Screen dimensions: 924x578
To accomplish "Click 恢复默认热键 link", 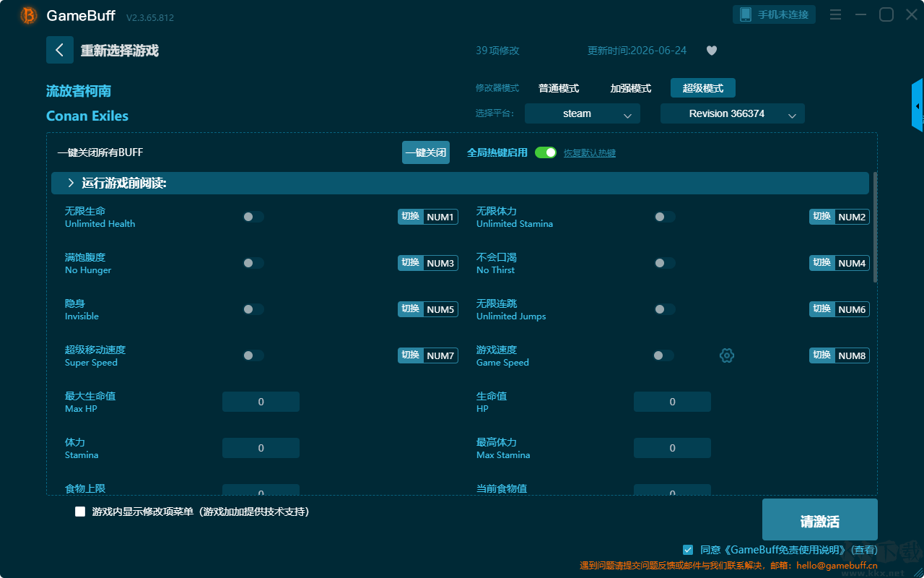I will (x=590, y=153).
